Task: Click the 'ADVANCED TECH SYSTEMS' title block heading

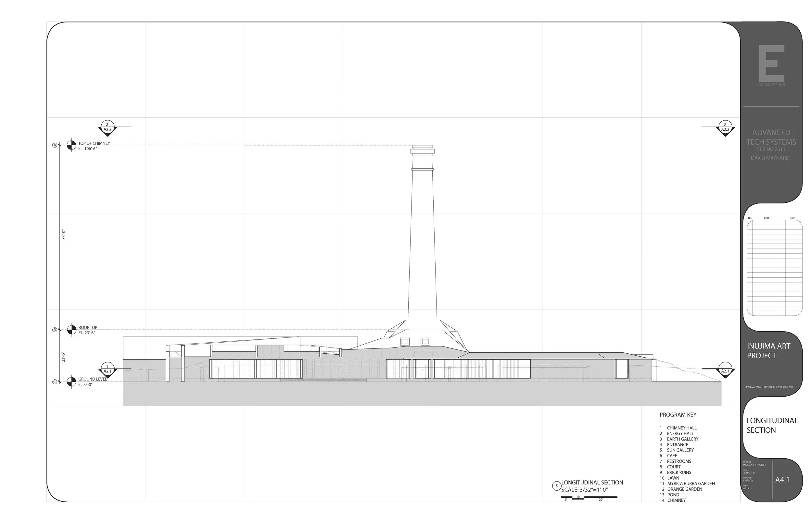Action: [x=771, y=137]
